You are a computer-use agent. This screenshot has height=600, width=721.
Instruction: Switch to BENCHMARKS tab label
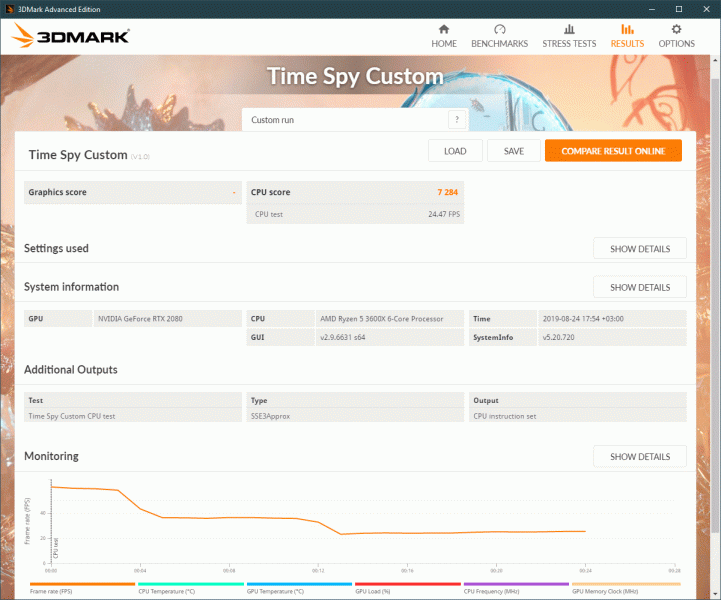coord(499,44)
